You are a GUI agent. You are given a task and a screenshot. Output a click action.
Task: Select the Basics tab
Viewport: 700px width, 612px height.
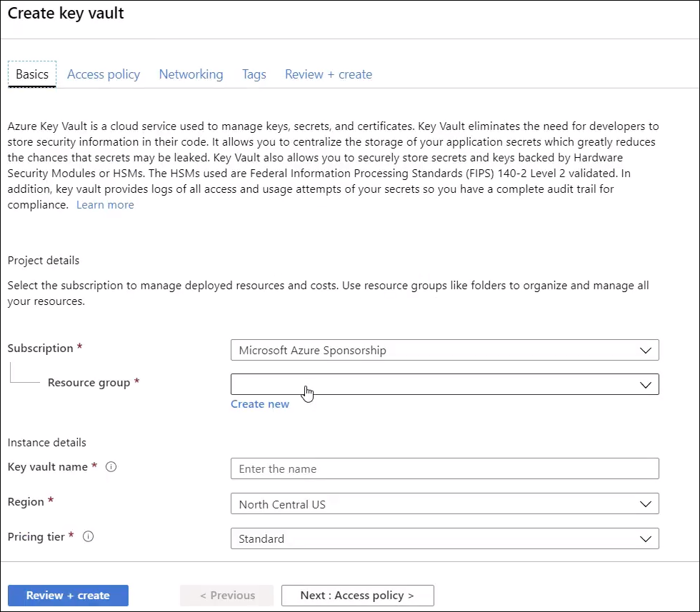click(32, 74)
